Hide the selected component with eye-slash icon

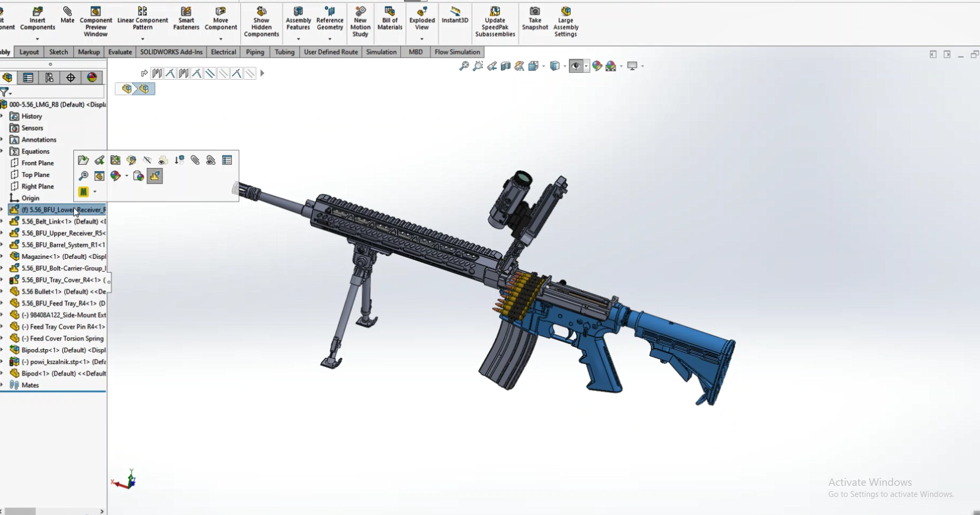coord(147,160)
